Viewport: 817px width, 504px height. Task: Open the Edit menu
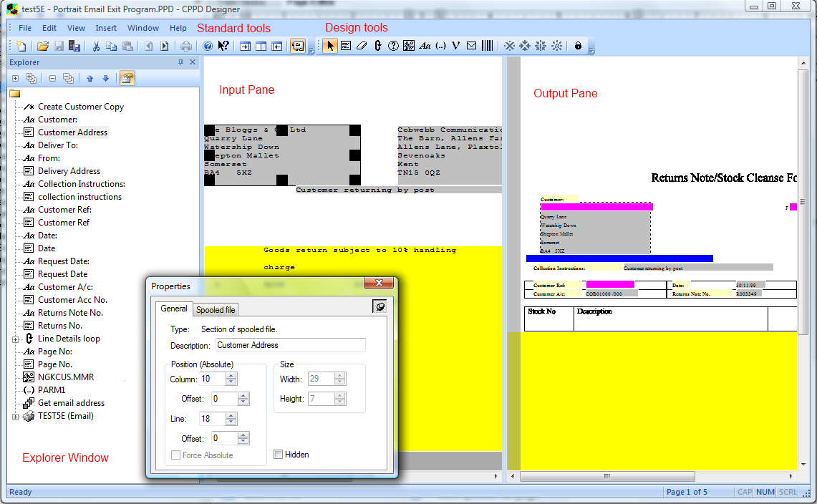tap(49, 28)
